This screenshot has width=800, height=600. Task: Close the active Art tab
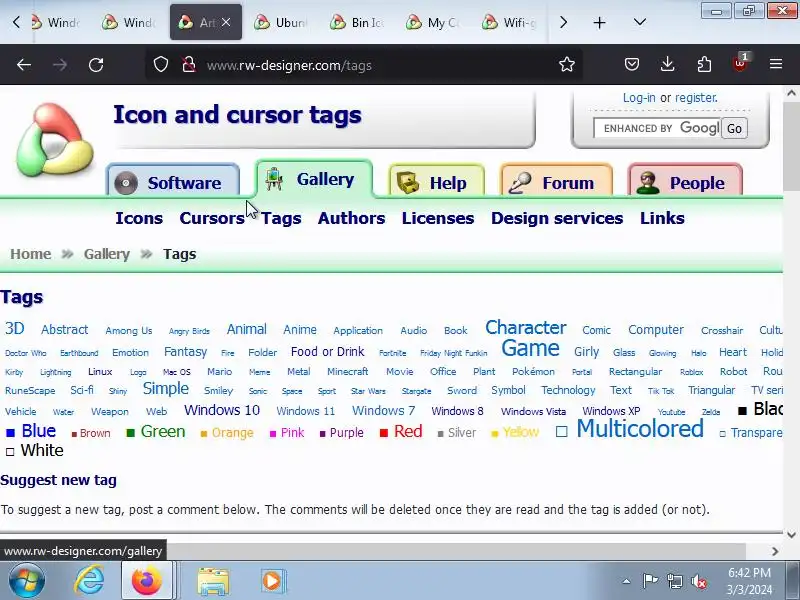pos(227,22)
